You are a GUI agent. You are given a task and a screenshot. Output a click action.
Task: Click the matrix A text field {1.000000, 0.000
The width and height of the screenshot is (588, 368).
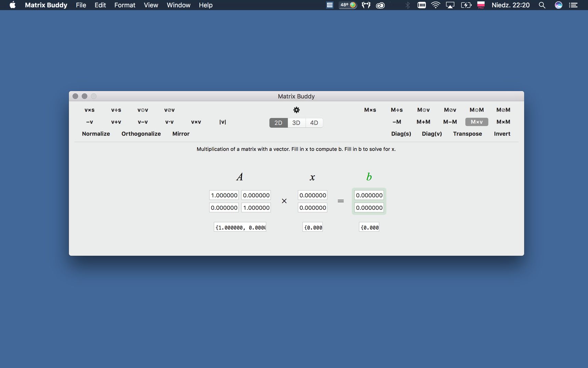click(x=240, y=227)
